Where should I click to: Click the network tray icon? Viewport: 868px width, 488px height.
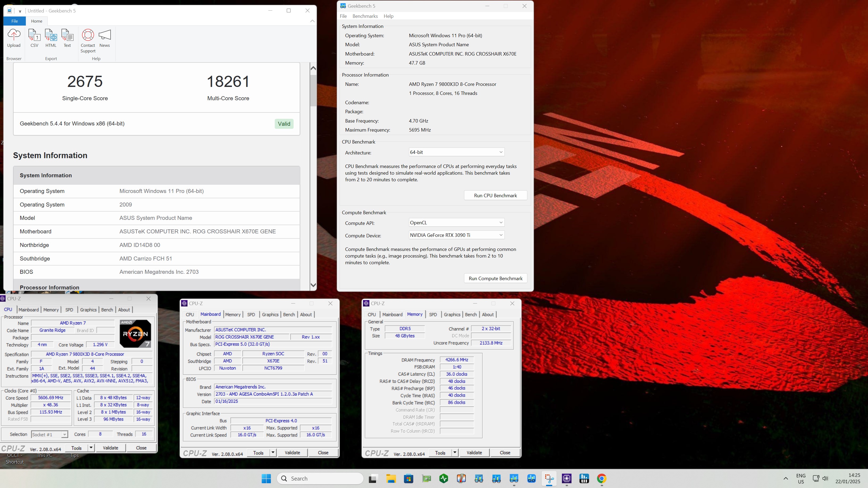pos(816,479)
